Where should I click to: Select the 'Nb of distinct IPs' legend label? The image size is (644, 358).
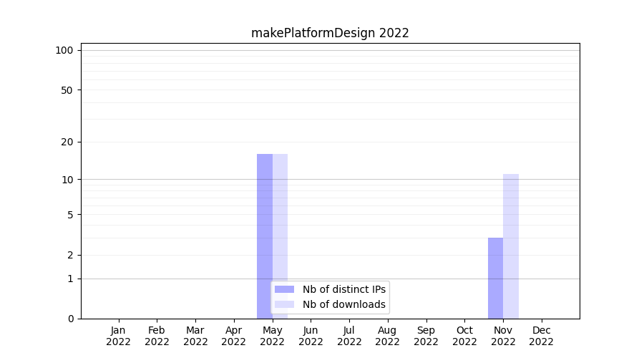tap(344, 289)
